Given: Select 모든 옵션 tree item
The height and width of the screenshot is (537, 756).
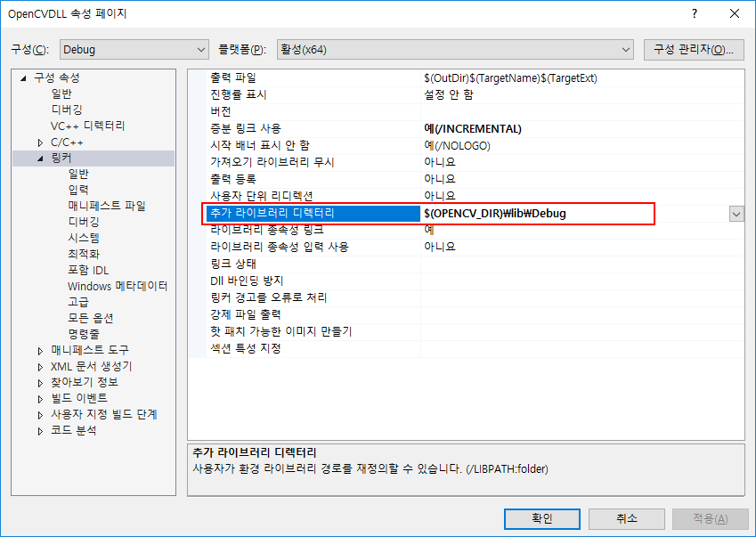Looking at the screenshot, I should [x=90, y=318].
